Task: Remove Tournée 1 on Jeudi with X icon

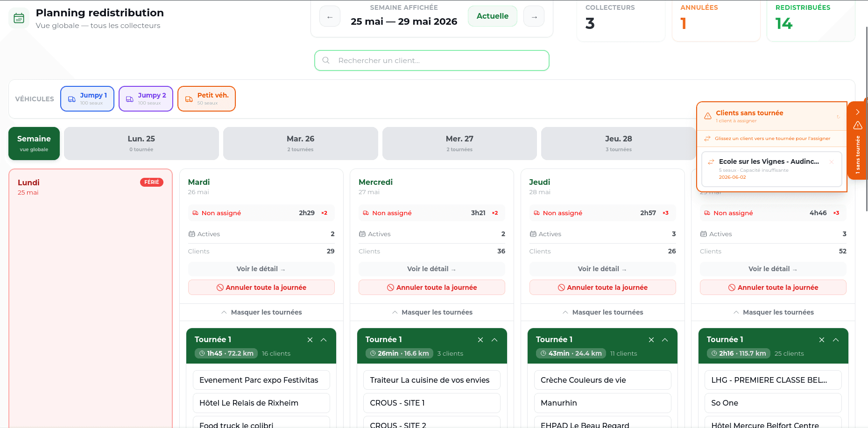Action: 651,340
